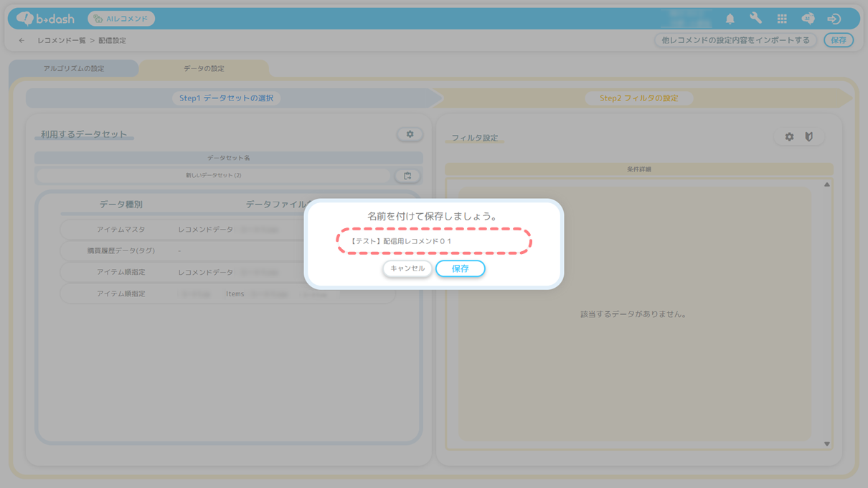Click the name input field in dialog

click(x=434, y=242)
